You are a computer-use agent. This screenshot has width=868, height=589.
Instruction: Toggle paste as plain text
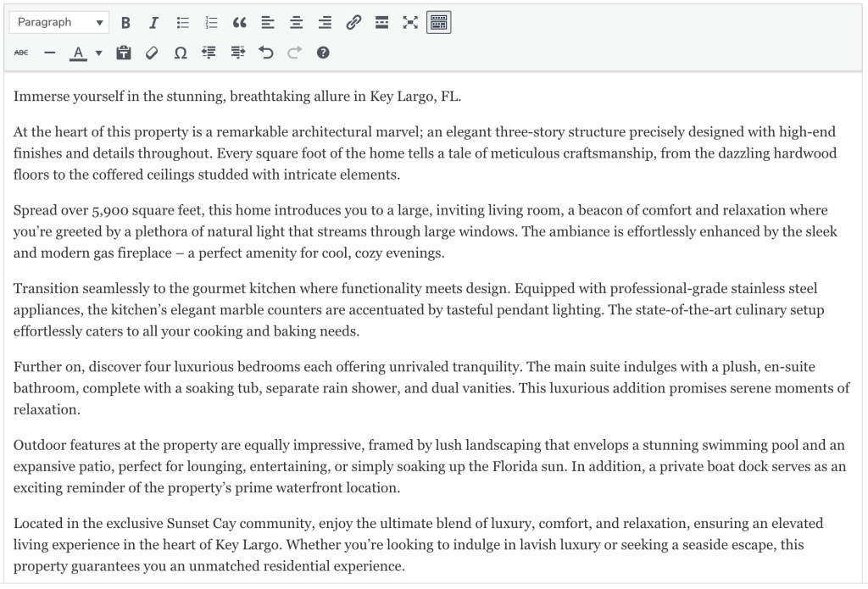[124, 53]
